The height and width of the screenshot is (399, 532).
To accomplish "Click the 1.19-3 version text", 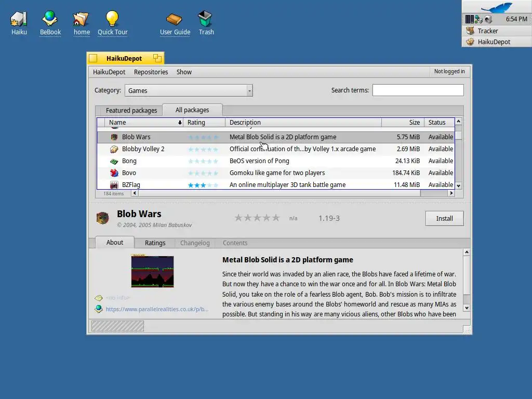I will click(329, 218).
